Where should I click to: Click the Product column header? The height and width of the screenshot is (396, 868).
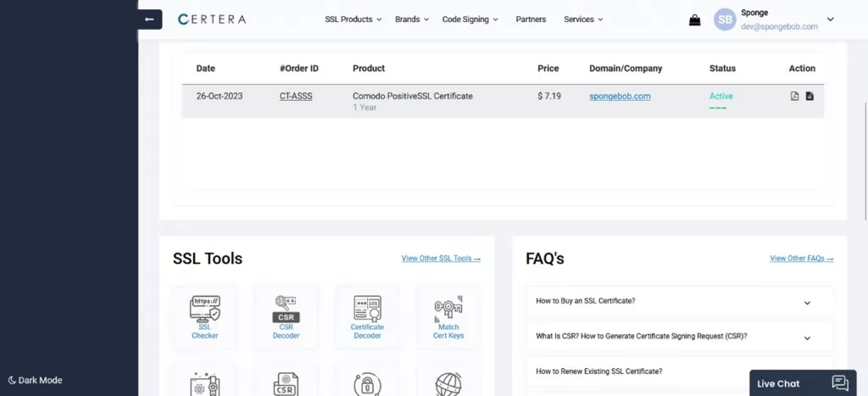coord(369,69)
